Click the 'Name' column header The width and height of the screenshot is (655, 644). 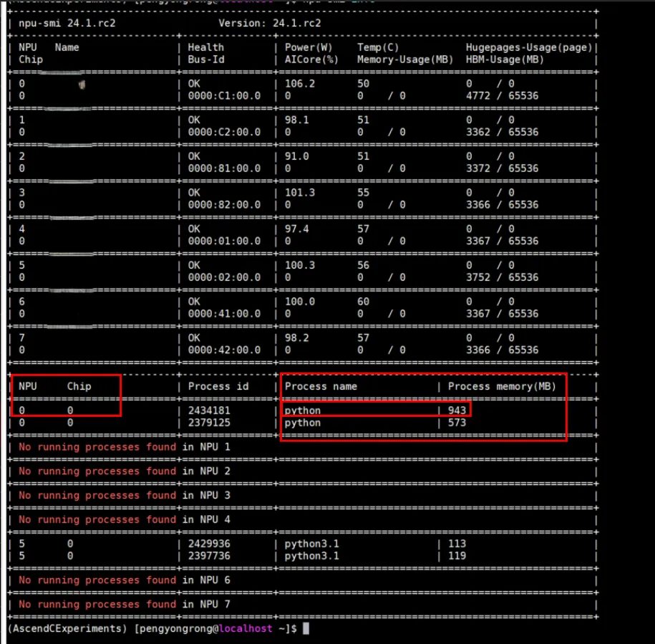coord(67,48)
